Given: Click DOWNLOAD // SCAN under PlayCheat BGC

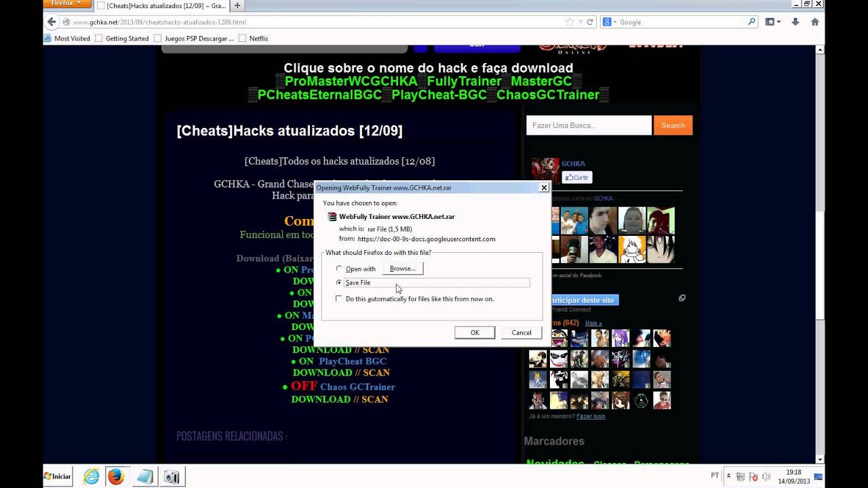Looking at the screenshot, I should coord(341,373).
